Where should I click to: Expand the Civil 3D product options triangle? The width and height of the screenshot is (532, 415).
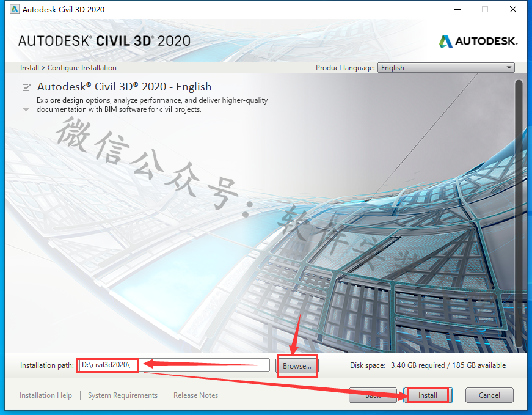coord(26,109)
